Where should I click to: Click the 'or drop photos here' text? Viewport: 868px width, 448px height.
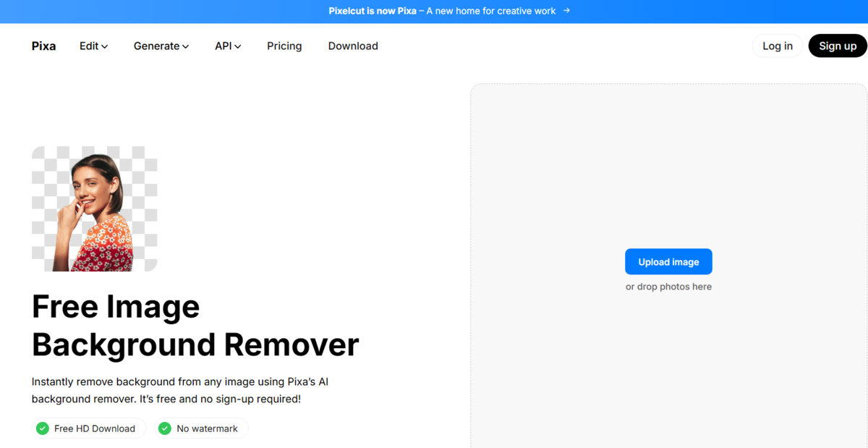click(x=668, y=287)
